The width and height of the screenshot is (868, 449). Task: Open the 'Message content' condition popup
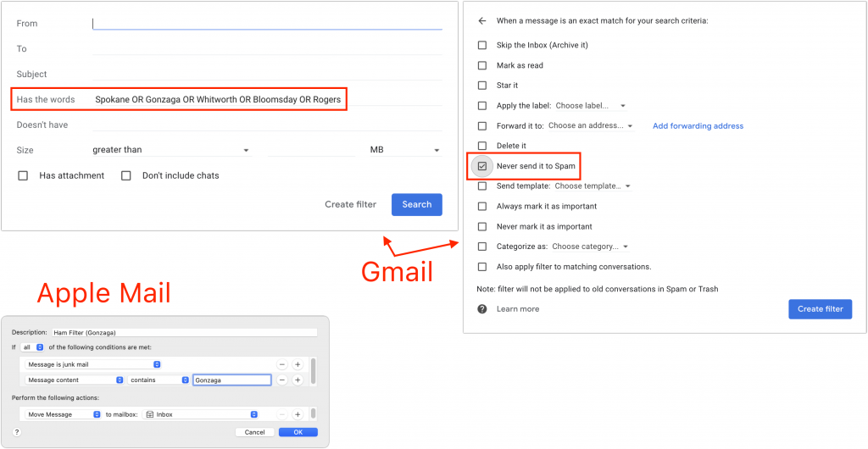(x=75, y=380)
